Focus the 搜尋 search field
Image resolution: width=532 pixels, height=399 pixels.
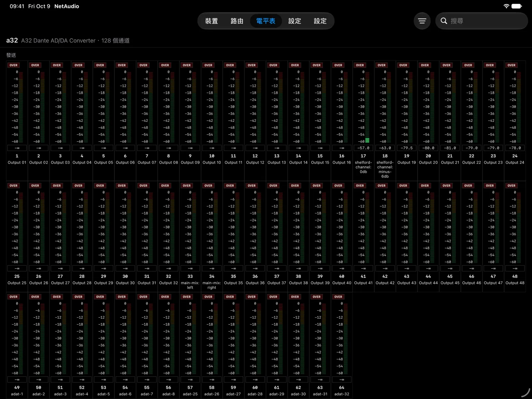(481, 21)
